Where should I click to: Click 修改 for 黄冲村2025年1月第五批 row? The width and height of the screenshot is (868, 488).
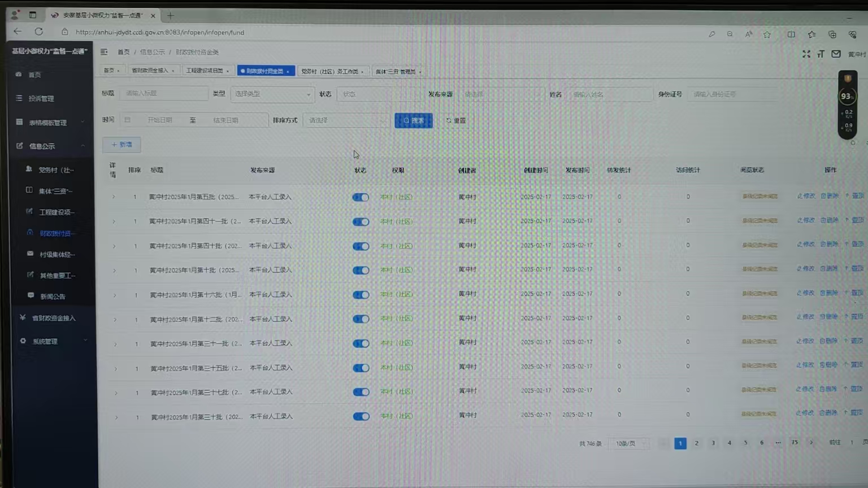pos(806,196)
